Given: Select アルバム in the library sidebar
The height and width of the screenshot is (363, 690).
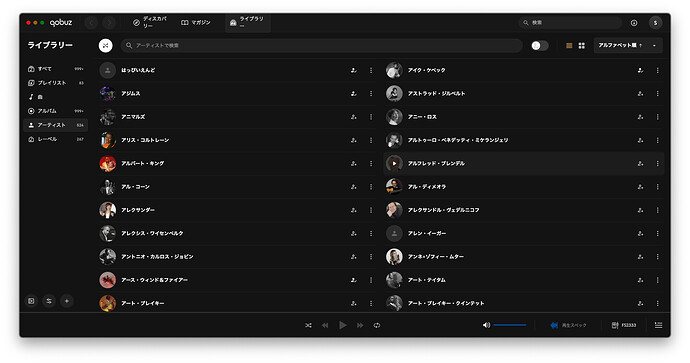Looking at the screenshot, I should (55, 111).
